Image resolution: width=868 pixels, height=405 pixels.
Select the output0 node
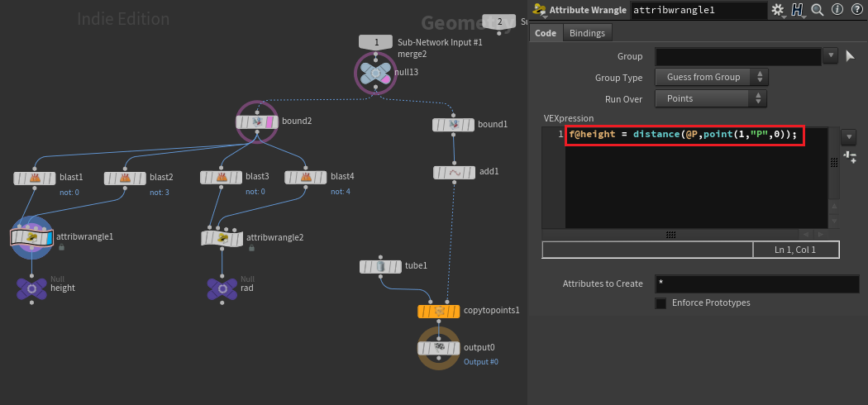[438, 348]
